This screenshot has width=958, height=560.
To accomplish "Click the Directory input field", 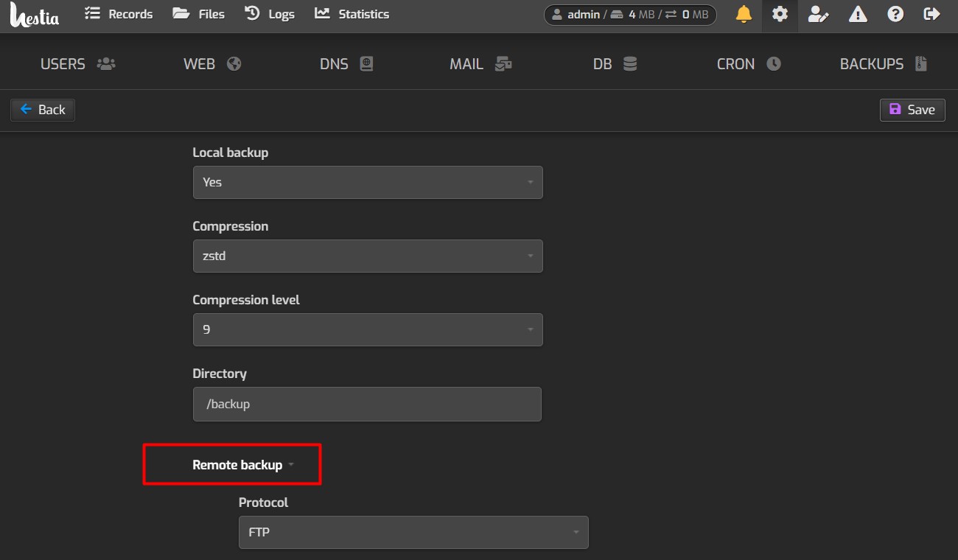I will (x=367, y=404).
